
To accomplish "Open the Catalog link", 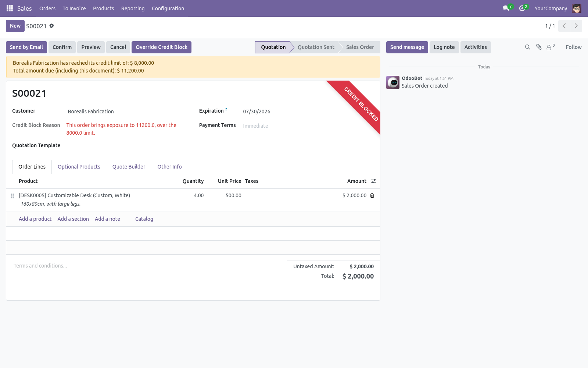I will 144,219.
